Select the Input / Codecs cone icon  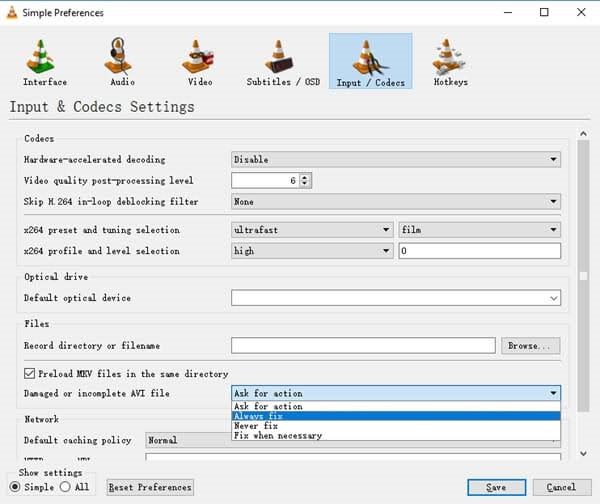click(x=370, y=58)
